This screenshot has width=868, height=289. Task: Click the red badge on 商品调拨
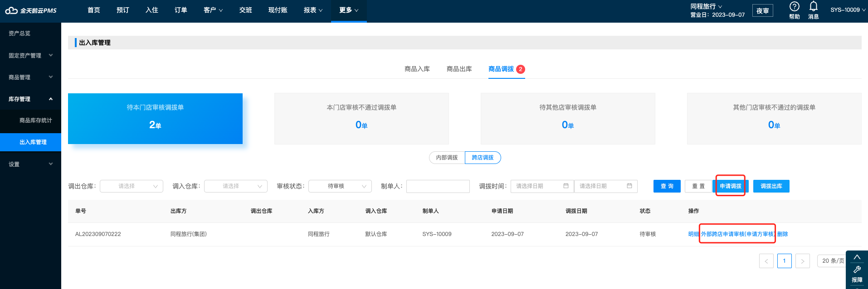[x=521, y=69]
